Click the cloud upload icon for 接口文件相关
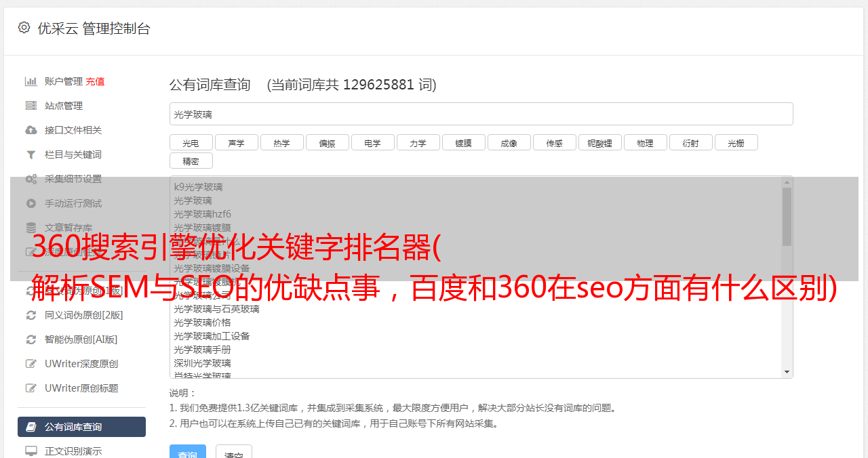 point(31,130)
